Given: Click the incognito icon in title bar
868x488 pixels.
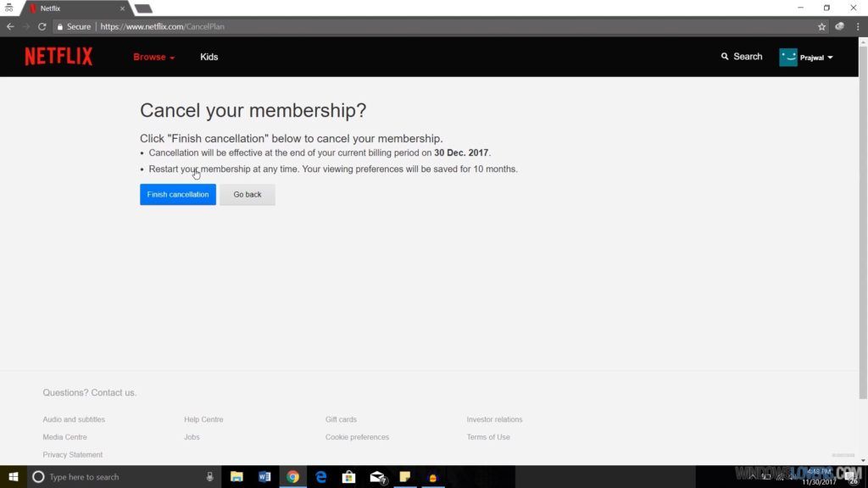Looking at the screenshot, I should [x=8, y=7].
